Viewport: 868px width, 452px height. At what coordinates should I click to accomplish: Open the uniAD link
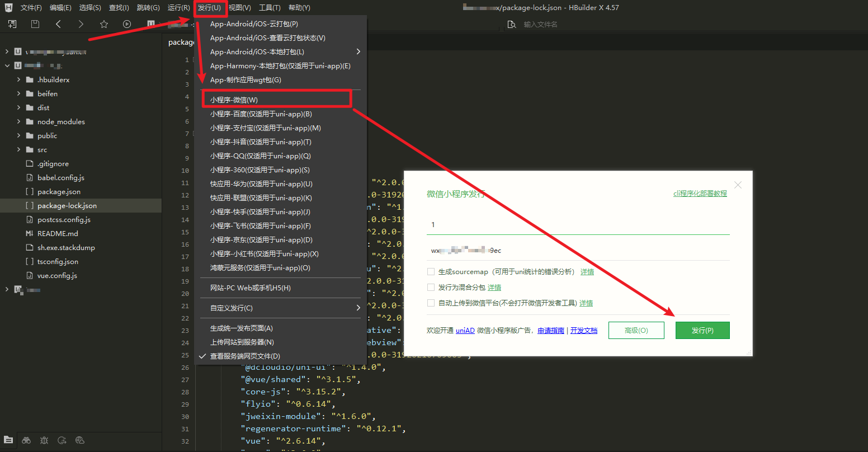pos(465,331)
